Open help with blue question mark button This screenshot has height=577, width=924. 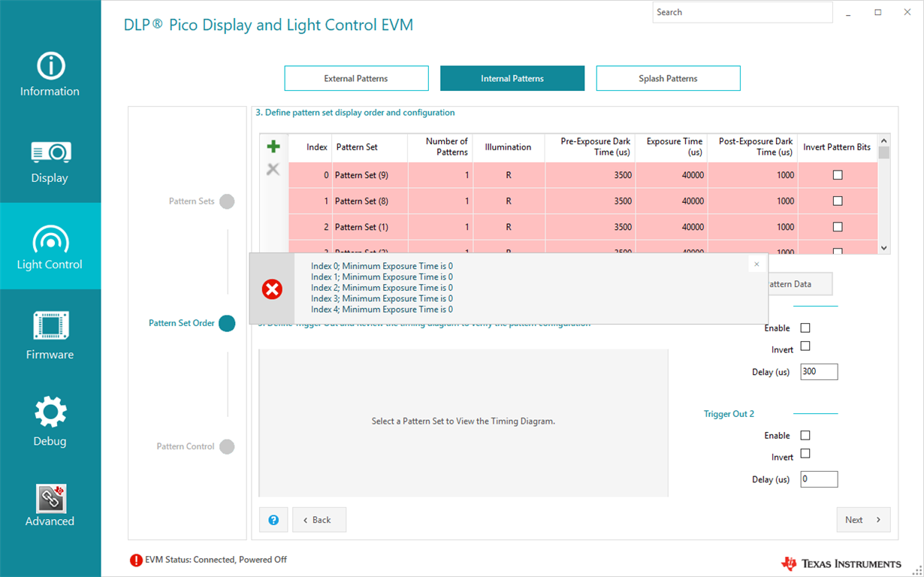(273, 520)
